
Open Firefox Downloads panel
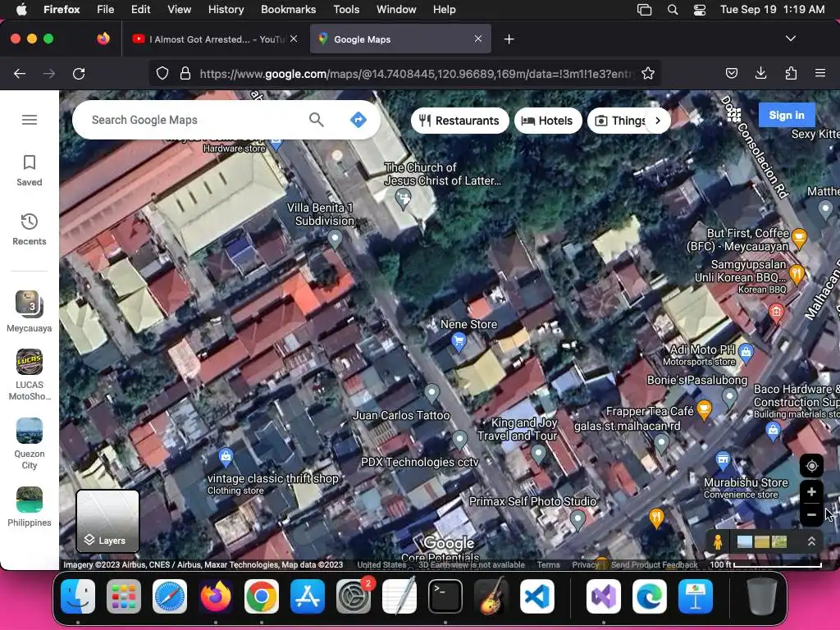(x=760, y=73)
